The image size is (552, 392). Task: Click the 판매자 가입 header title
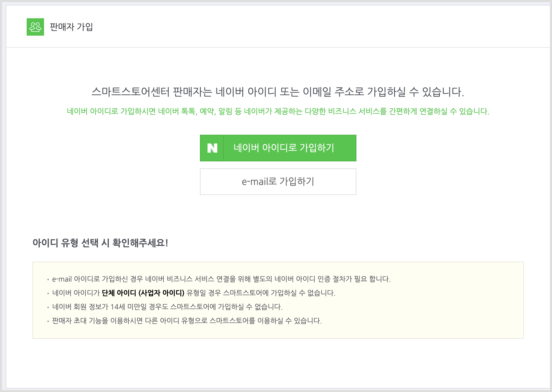point(71,27)
